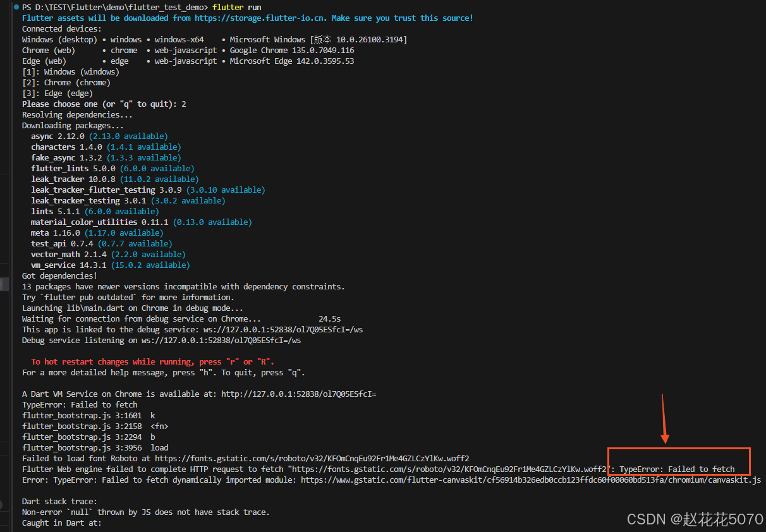Click 'For a more detailed help message' line

[x=163, y=372]
